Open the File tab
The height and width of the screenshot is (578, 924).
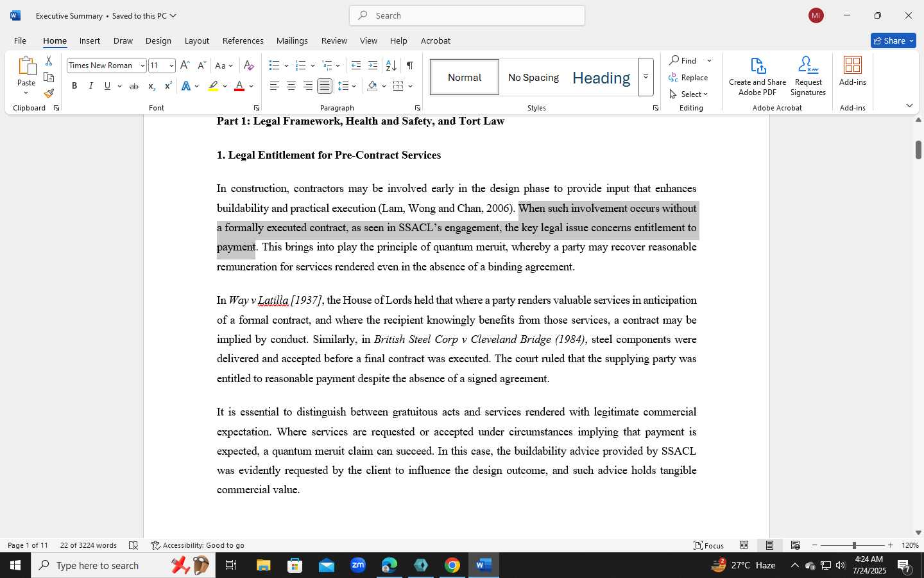pyautogui.click(x=21, y=40)
